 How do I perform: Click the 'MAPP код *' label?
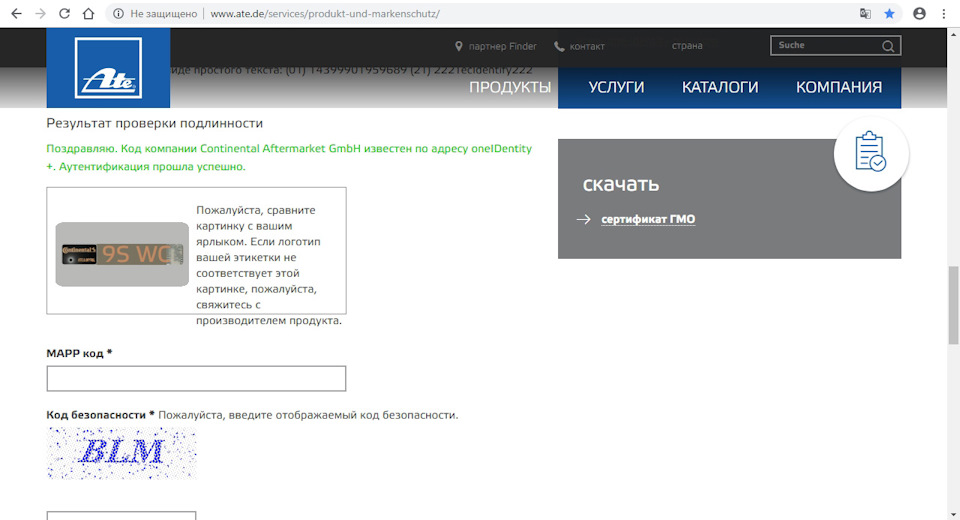click(x=79, y=353)
